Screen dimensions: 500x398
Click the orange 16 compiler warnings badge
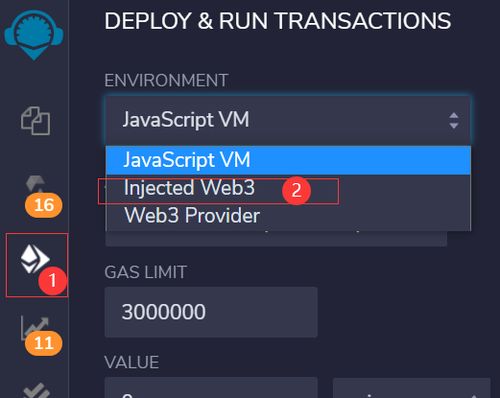[44, 205]
